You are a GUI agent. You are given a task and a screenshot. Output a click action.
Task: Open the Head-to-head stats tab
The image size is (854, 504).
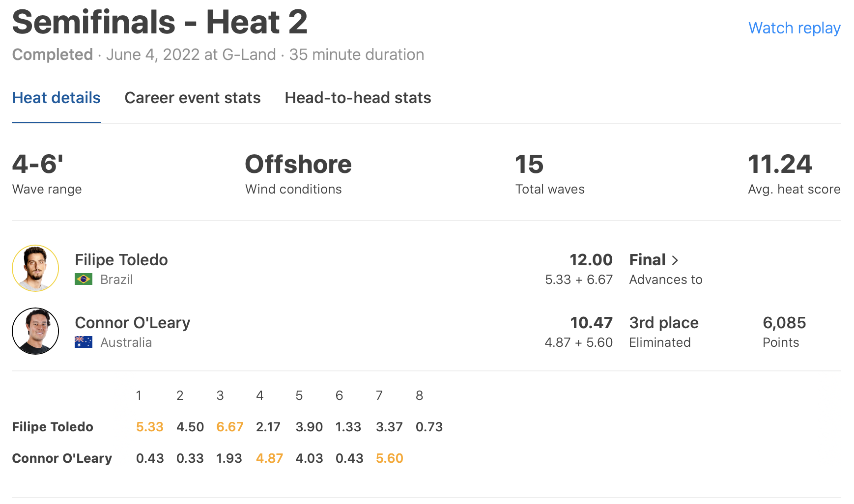pos(358,98)
